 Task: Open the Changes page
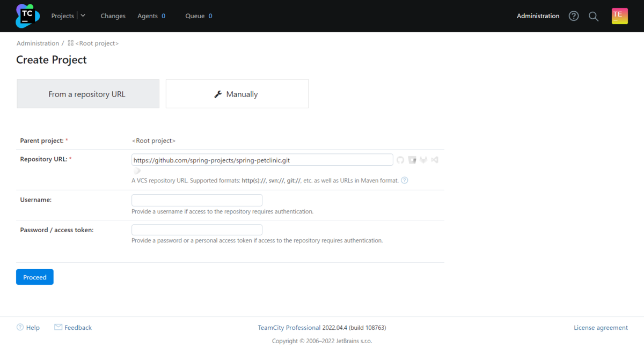[x=113, y=16]
